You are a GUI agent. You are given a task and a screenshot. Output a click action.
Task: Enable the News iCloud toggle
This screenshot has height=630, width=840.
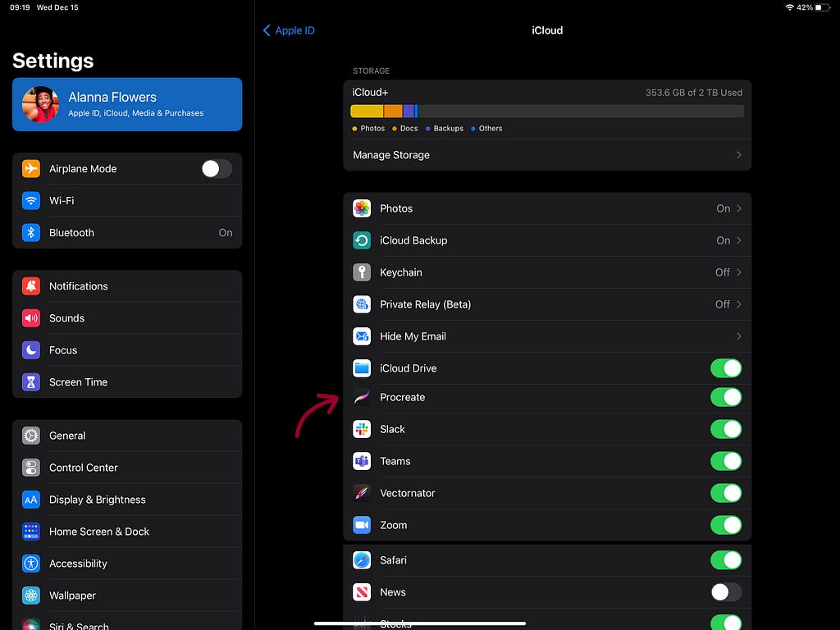(726, 592)
